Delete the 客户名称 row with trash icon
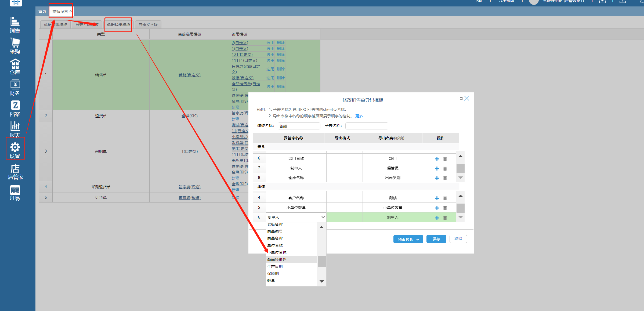Viewport: 644px width, 311px height. [x=445, y=198]
